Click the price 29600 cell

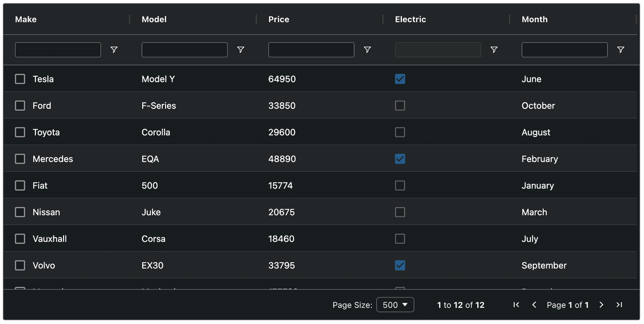pyautogui.click(x=282, y=132)
